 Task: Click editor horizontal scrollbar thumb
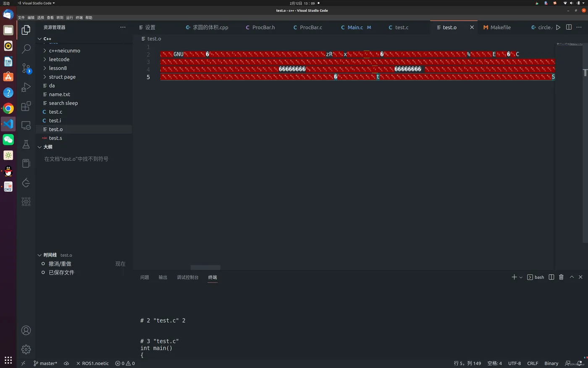click(x=205, y=267)
